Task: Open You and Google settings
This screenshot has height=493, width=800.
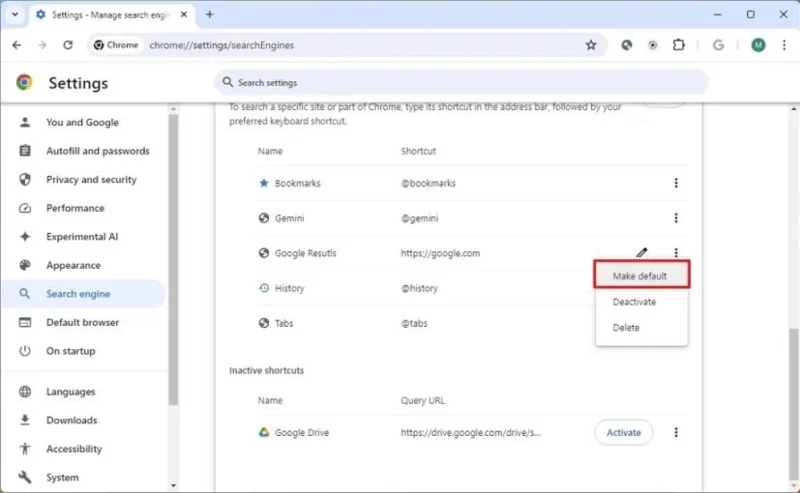Action: click(x=83, y=122)
